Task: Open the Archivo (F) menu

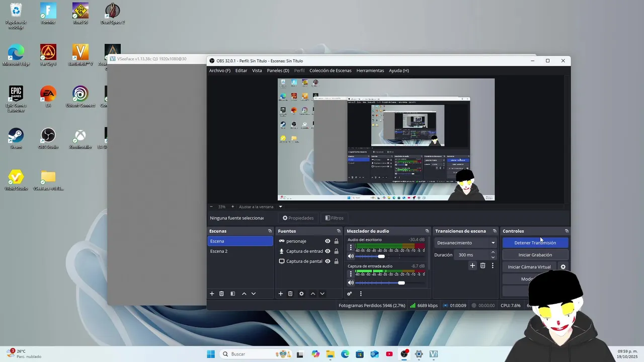Action: [220, 70]
